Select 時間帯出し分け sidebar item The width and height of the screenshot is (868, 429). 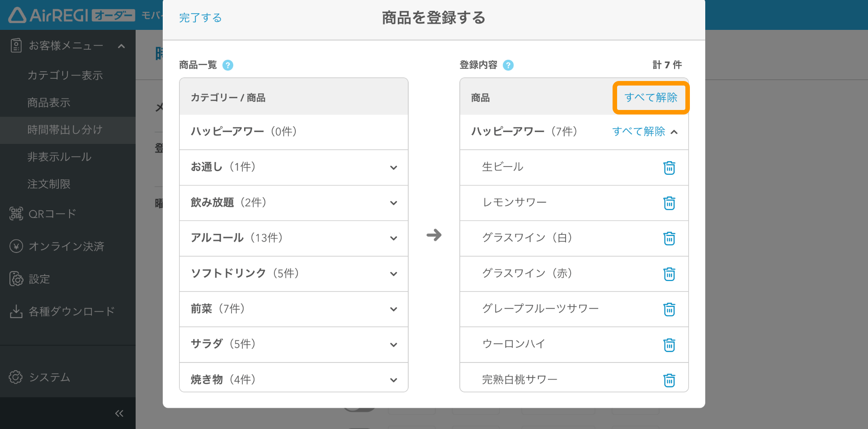pyautogui.click(x=68, y=130)
